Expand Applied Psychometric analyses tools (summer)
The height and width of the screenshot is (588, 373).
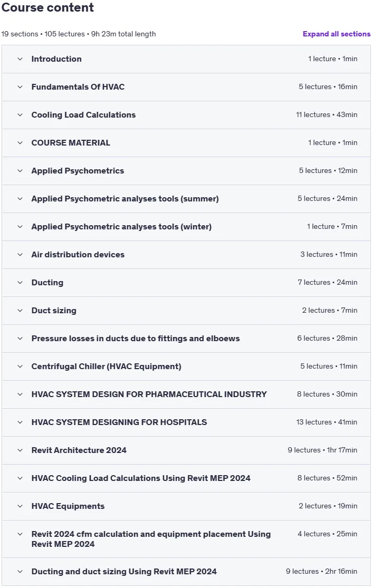tap(186, 199)
